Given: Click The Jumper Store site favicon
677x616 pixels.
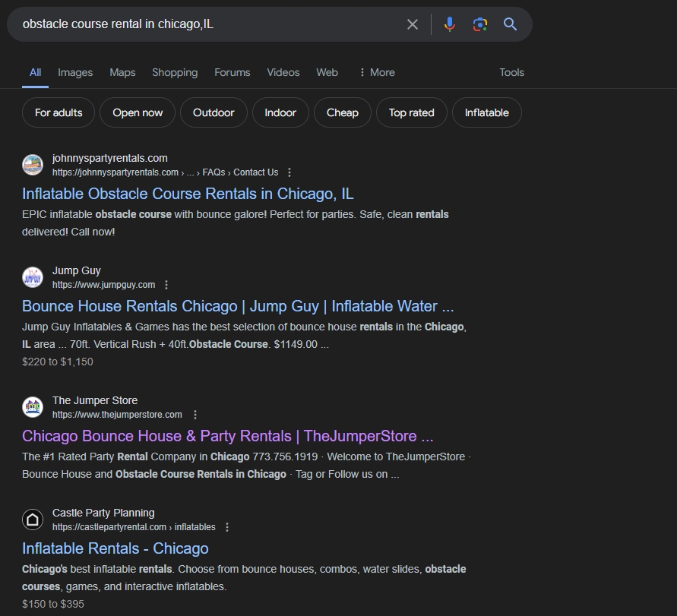Looking at the screenshot, I should pos(33,407).
